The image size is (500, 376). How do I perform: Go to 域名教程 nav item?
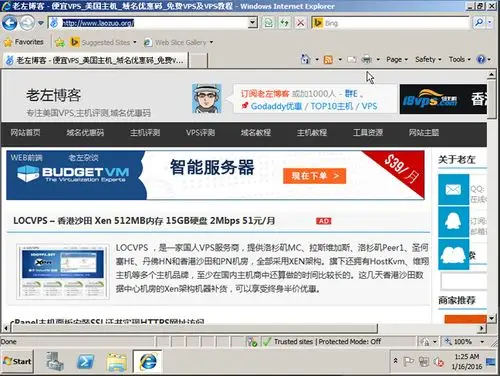(x=256, y=133)
